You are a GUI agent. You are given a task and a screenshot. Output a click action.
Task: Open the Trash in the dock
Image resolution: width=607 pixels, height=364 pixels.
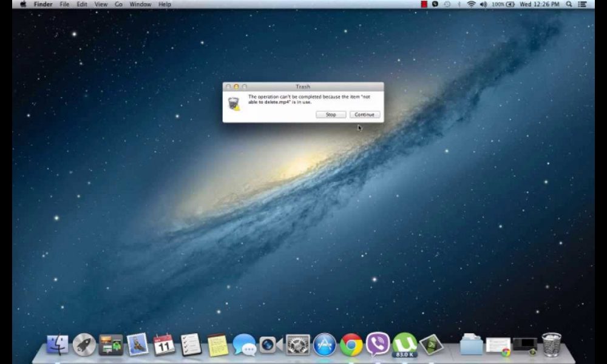pos(551,345)
